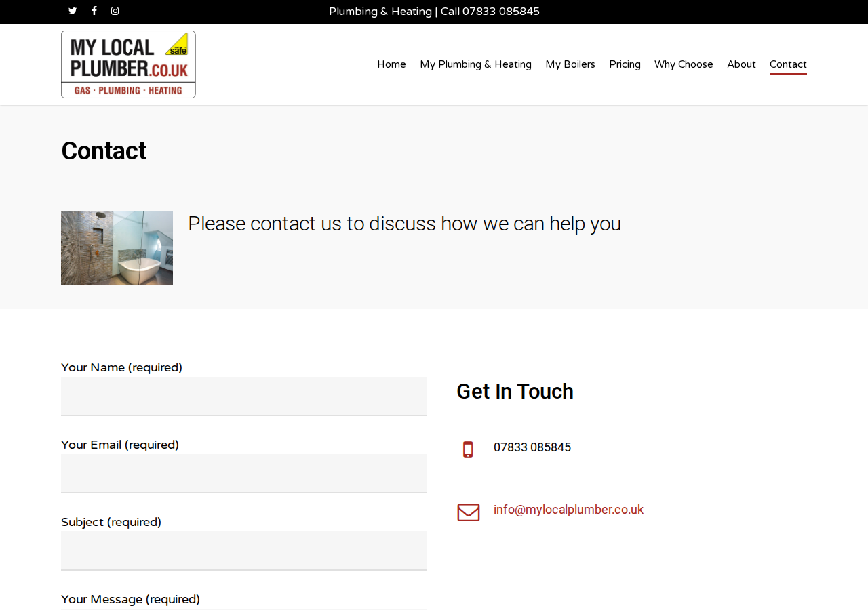Image resolution: width=868 pixels, height=610 pixels.
Task: Go to the Home menu item
Action: 391,64
